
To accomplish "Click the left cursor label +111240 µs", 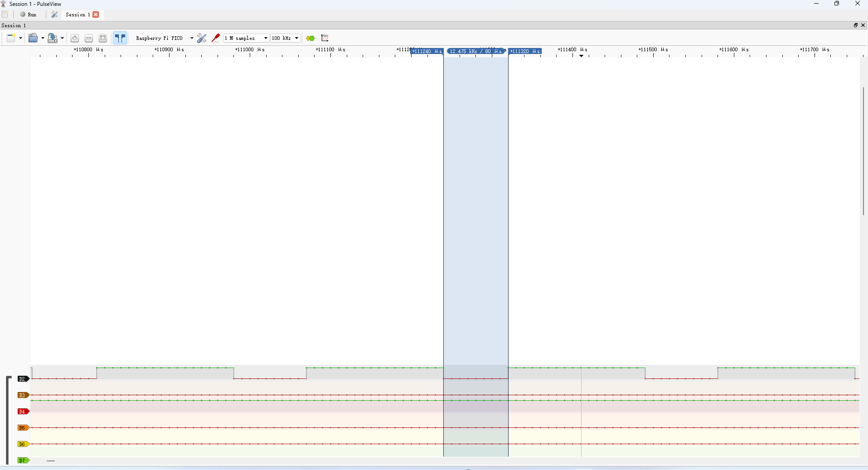I will click(427, 51).
